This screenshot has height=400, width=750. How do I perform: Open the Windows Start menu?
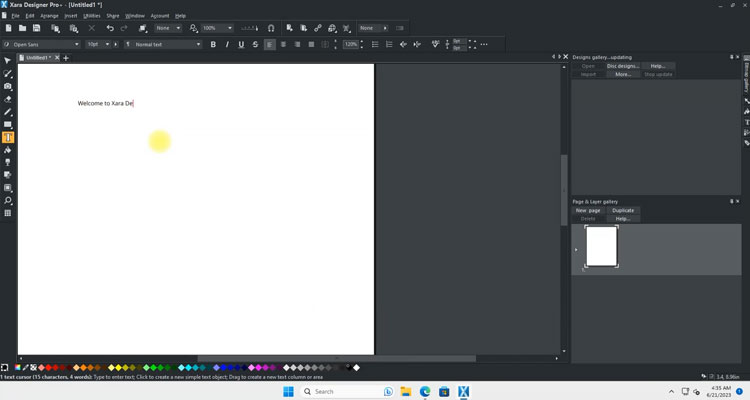point(288,391)
